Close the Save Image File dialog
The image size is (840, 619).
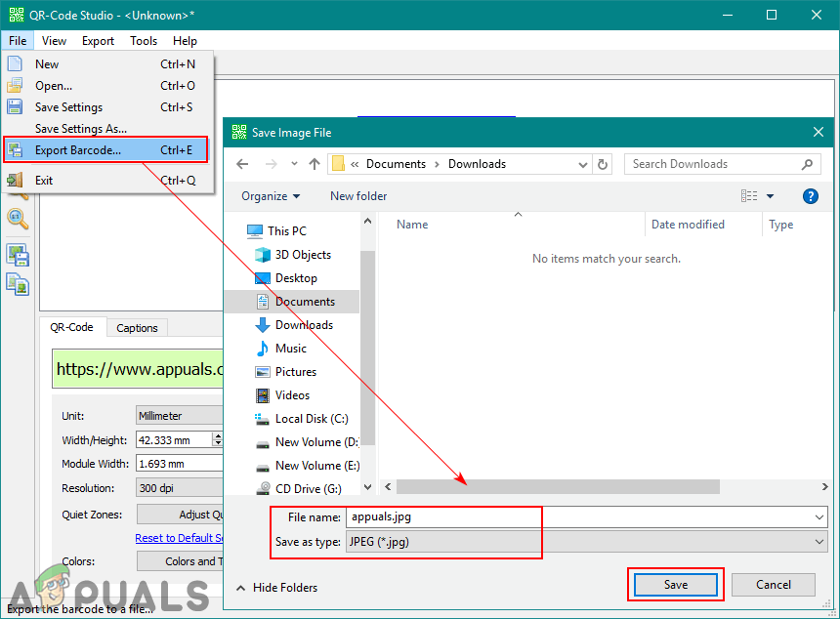coord(819,132)
